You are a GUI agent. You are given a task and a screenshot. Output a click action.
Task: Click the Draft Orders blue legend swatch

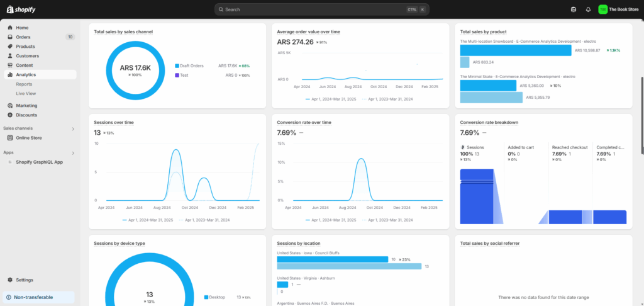[x=177, y=66]
